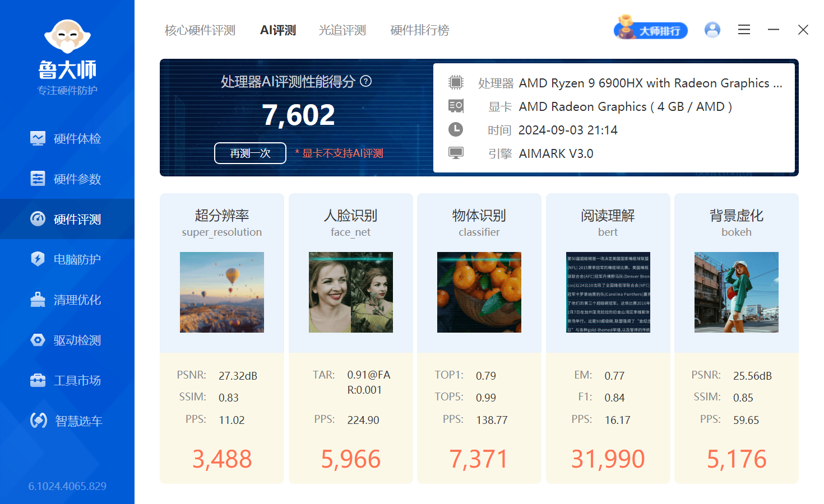824x504 pixels.
Task: Click the bokeh PSNR value 25.56dB
Action: [x=752, y=376]
